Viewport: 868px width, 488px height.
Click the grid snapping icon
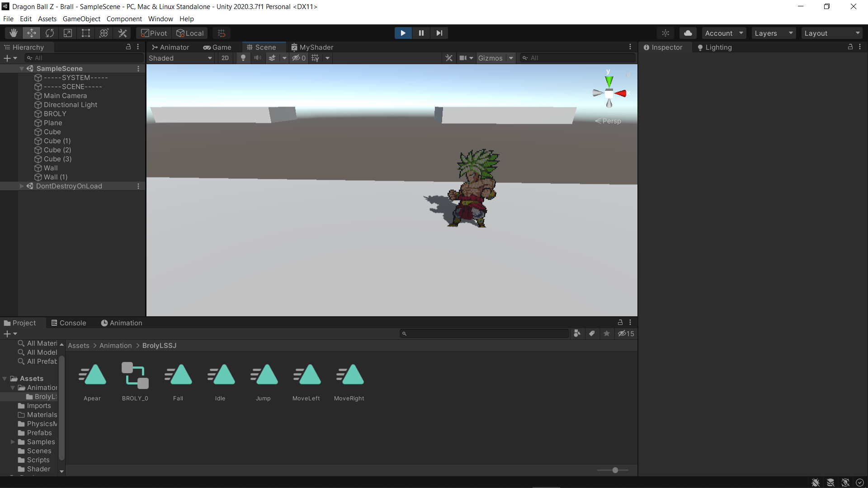[x=222, y=33]
